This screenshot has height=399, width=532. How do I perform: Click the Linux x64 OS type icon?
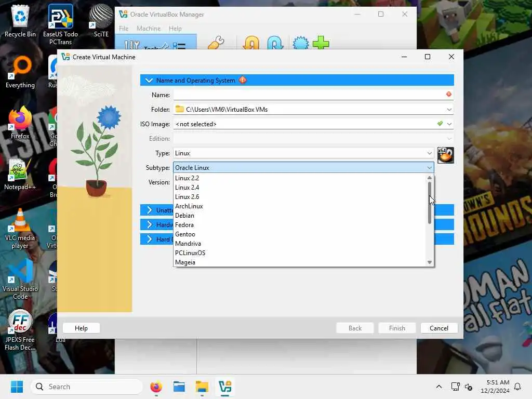point(445,155)
